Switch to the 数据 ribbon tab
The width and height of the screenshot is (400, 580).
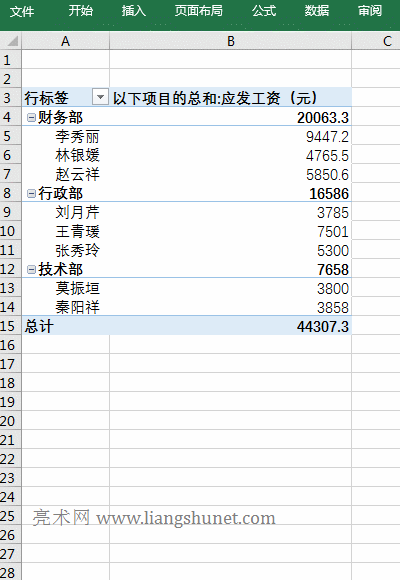coord(317,11)
